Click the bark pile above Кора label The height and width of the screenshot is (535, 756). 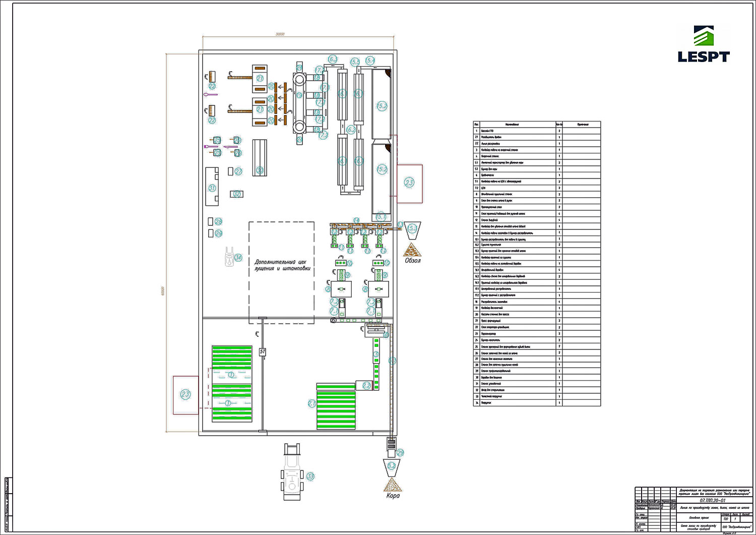(392, 485)
